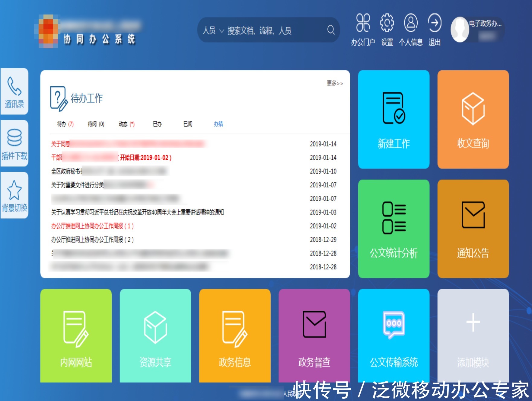Open the 通知公告 tile
The image size is (532, 401).
point(473,229)
